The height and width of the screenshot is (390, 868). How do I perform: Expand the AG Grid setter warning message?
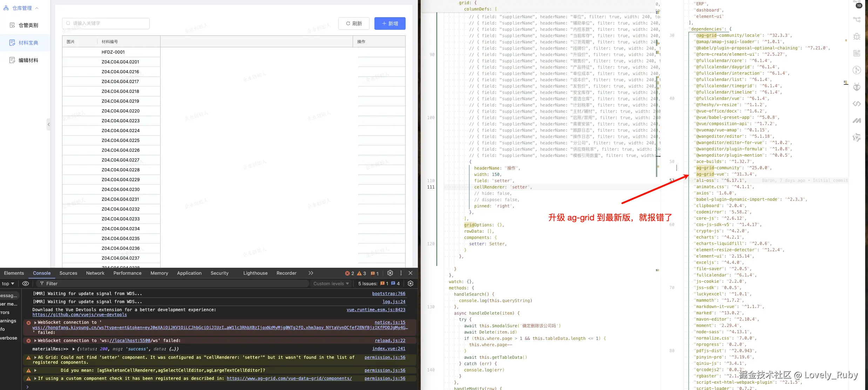(x=35, y=357)
